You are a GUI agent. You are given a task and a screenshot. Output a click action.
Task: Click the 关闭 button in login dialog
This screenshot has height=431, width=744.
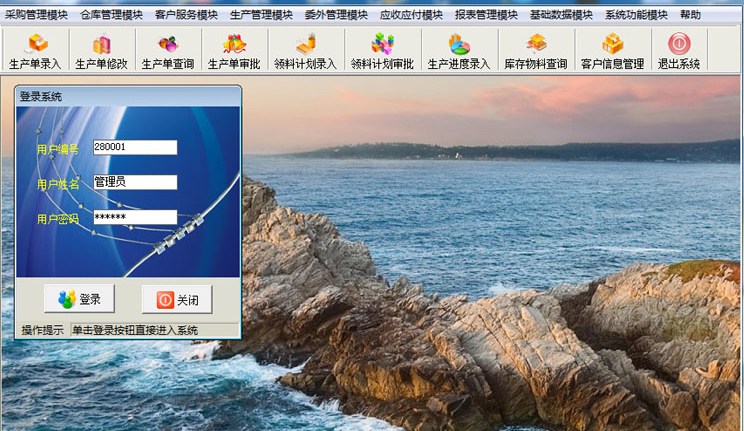click(177, 300)
